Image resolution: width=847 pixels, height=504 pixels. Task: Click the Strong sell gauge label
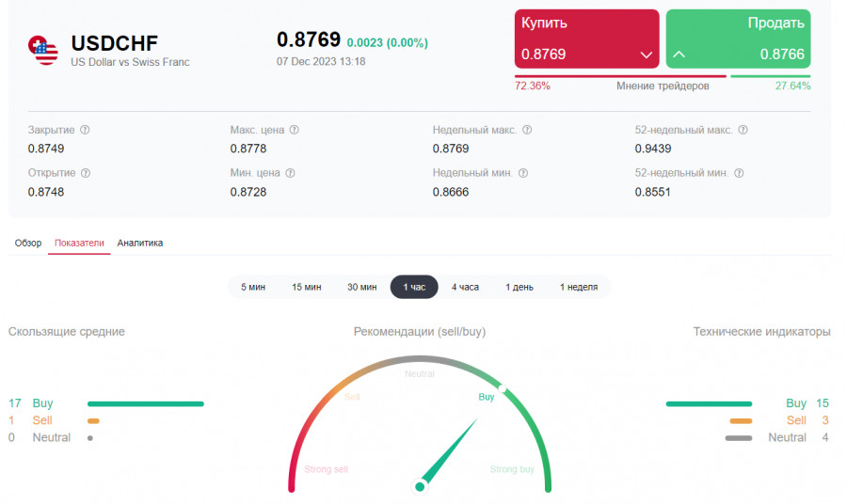coord(326,469)
